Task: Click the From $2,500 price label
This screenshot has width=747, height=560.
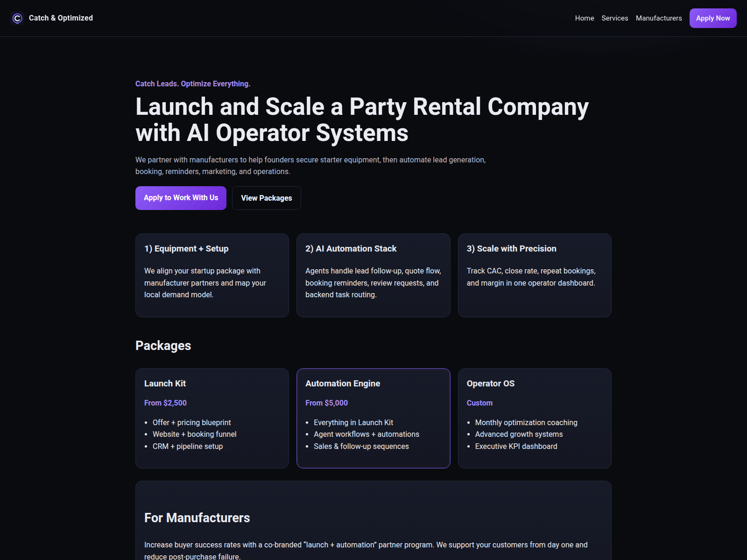Action: tap(165, 403)
